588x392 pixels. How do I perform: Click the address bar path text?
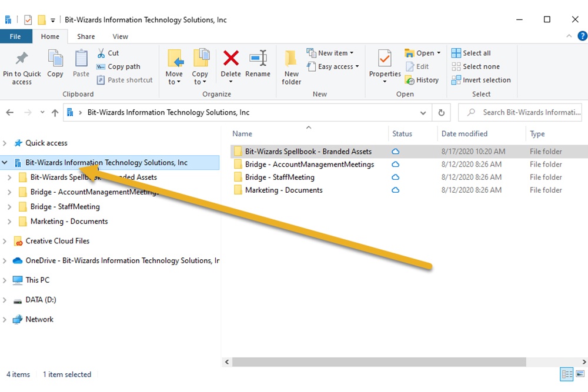point(168,112)
